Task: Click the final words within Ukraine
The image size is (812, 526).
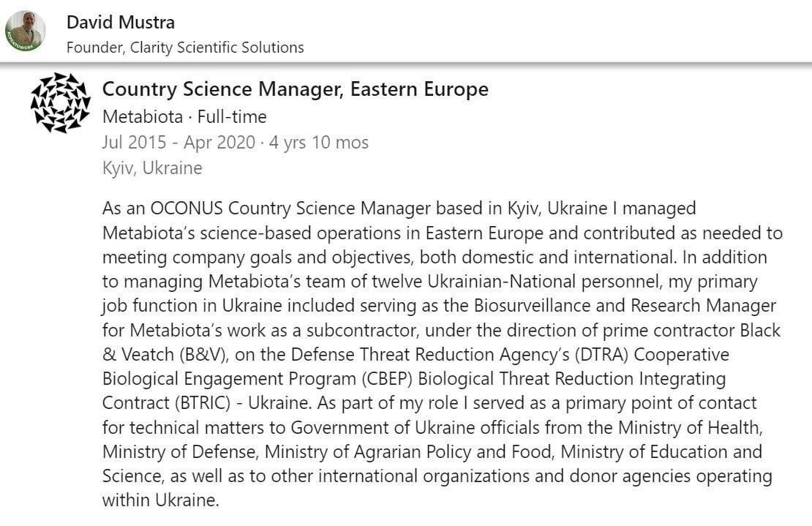Action: coord(160,500)
